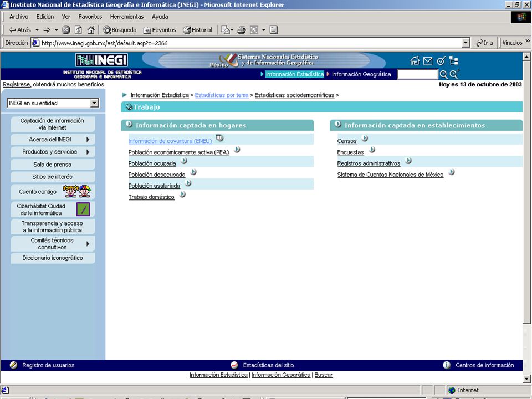Open the Ver menu
The image size is (532, 399).
point(66,17)
